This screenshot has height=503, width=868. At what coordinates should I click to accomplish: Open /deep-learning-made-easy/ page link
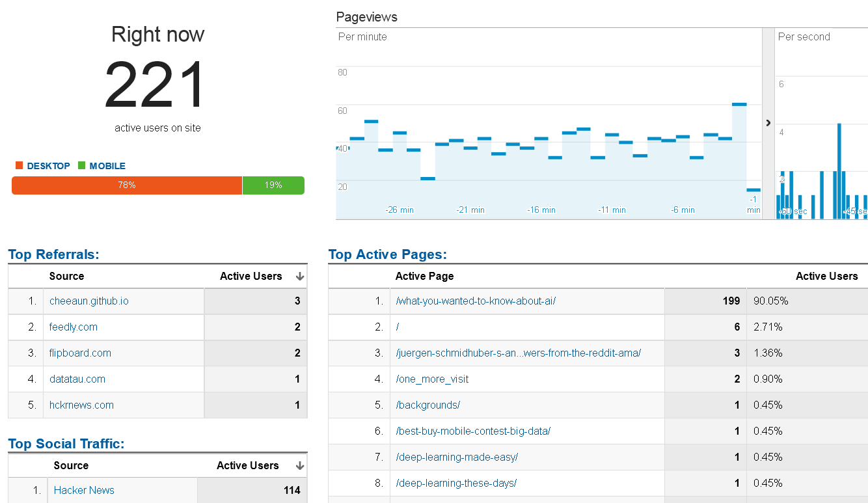(457, 457)
